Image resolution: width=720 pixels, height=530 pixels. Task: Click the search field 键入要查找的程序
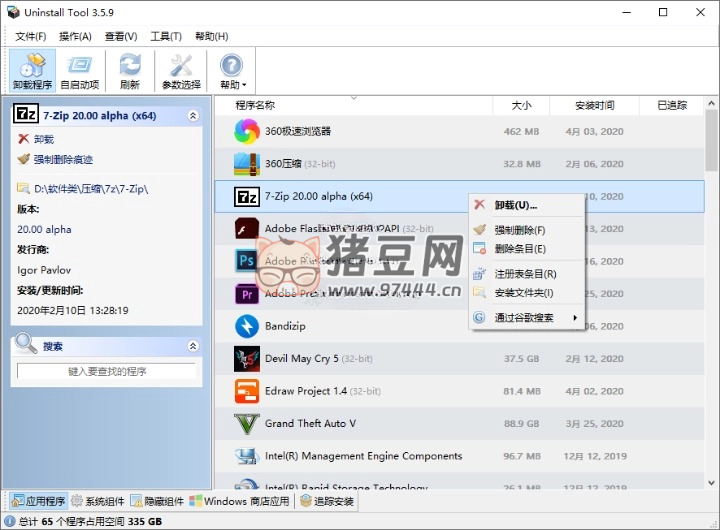coord(106,371)
